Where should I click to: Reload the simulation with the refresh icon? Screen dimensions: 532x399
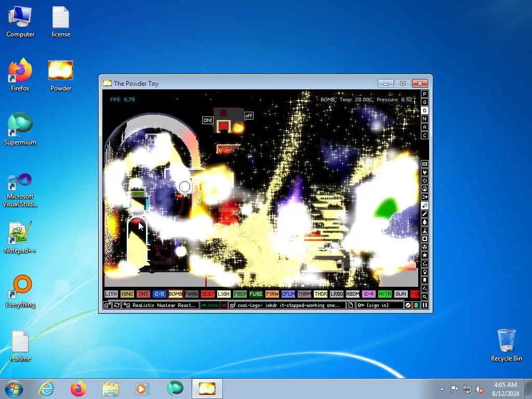click(x=117, y=305)
